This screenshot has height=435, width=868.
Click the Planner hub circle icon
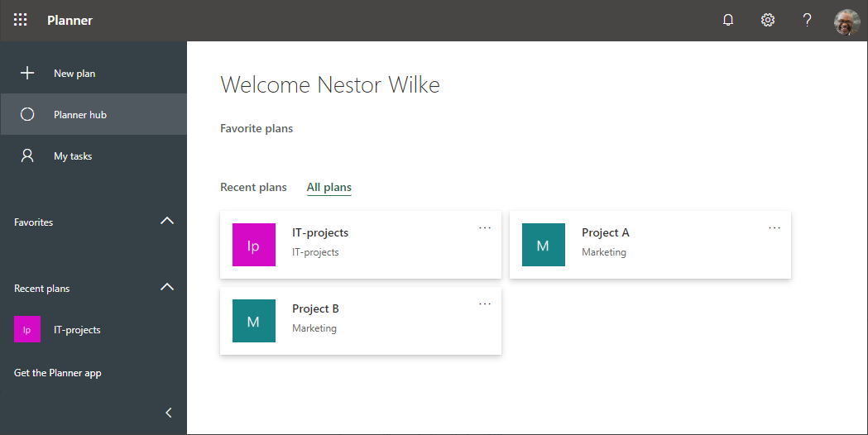[27, 114]
